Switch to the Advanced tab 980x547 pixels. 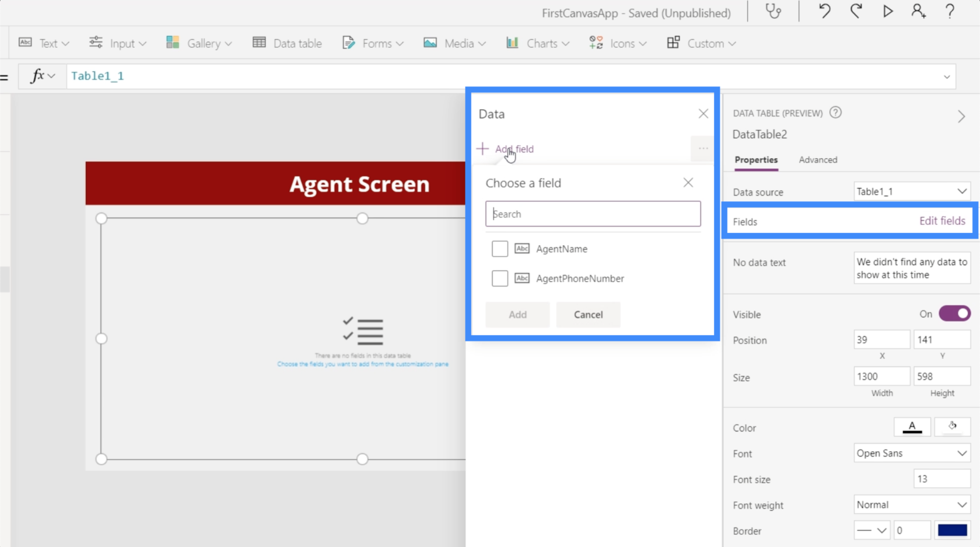click(x=818, y=160)
